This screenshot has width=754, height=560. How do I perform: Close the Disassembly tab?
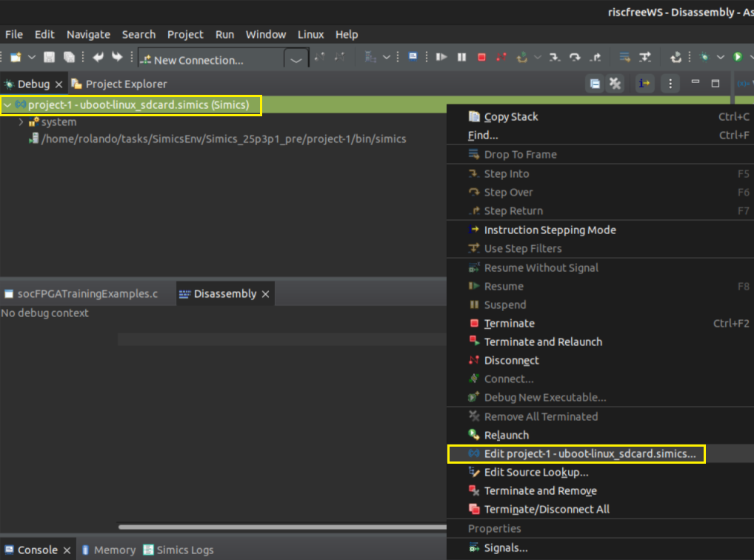pyautogui.click(x=265, y=294)
